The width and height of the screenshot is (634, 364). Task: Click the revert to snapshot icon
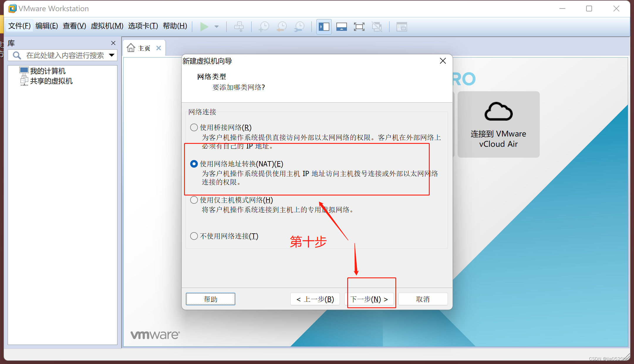pos(282,27)
